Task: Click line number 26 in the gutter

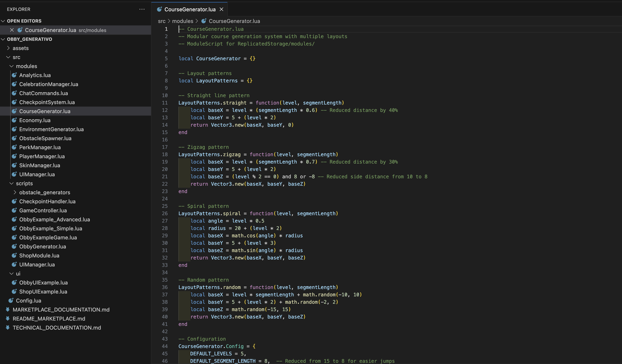Action: click(165, 213)
